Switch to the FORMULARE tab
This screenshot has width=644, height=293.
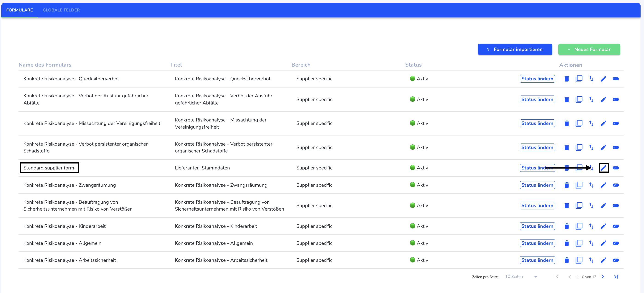click(x=20, y=10)
